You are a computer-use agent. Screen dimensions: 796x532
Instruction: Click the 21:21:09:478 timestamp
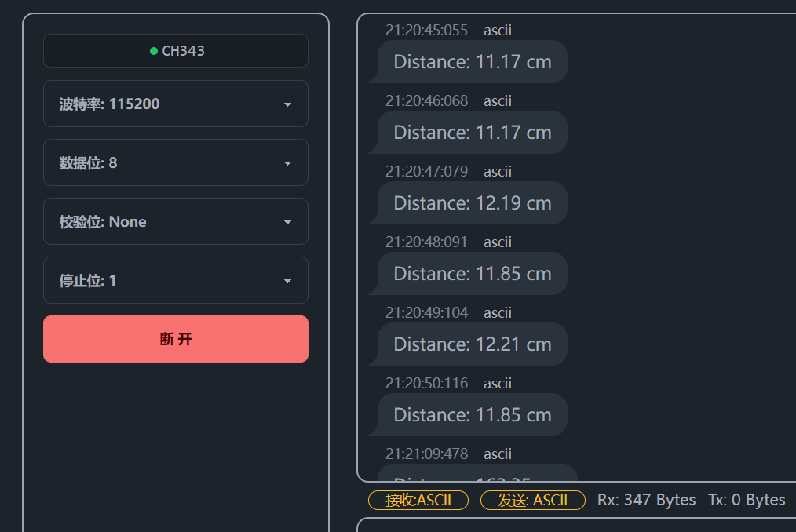click(426, 454)
